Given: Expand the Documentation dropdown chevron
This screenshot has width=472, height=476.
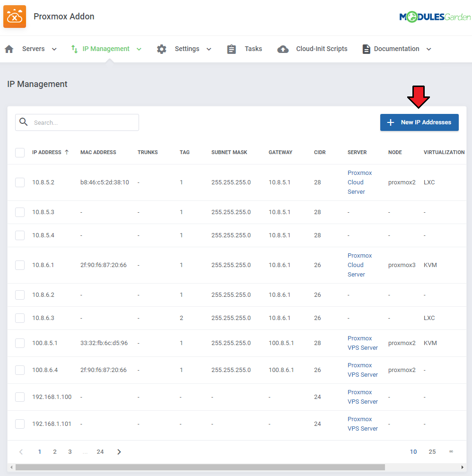Looking at the screenshot, I should [428, 49].
